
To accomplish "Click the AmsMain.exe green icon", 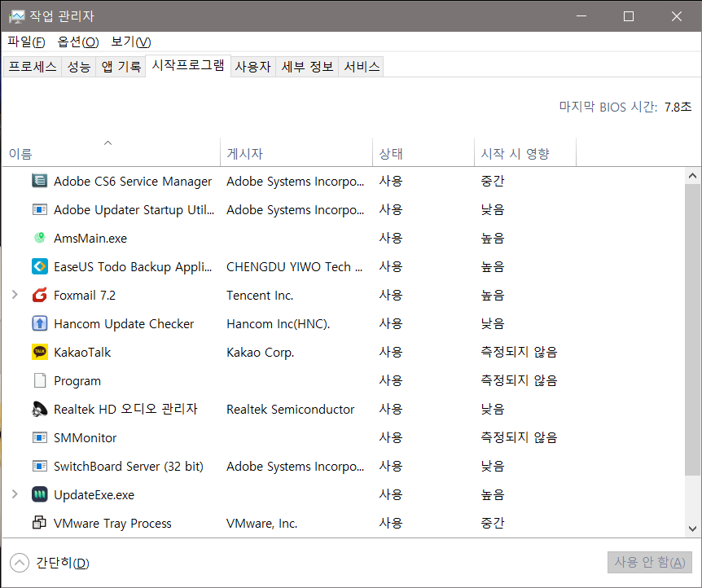I will pyautogui.click(x=39, y=238).
